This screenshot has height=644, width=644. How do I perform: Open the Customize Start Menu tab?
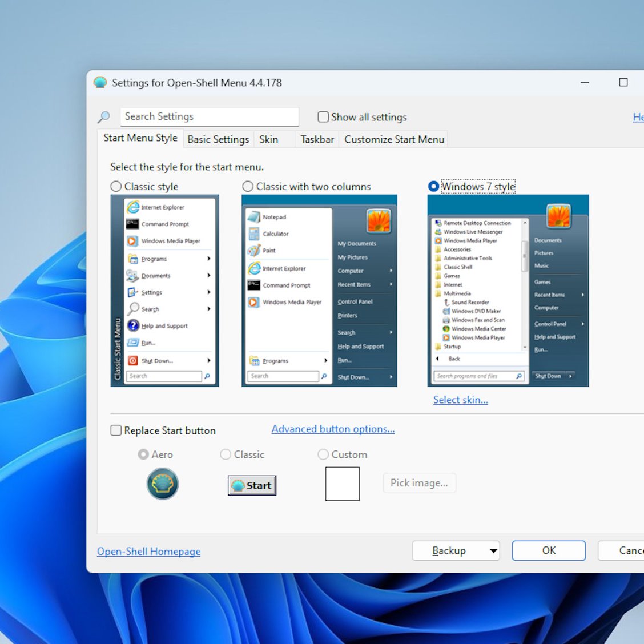(394, 139)
